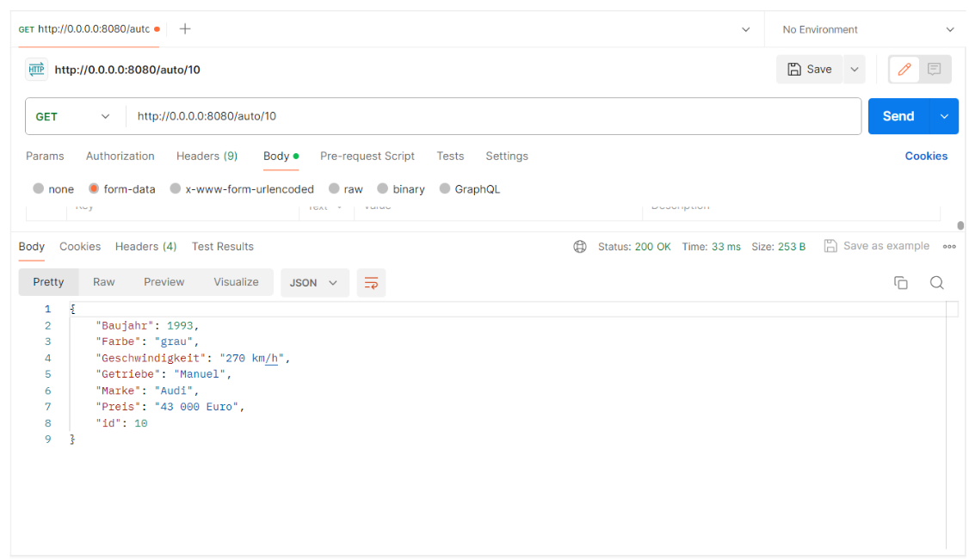Click the Save as example disk icon
This screenshot has height=560, width=969.
point(830,246)
